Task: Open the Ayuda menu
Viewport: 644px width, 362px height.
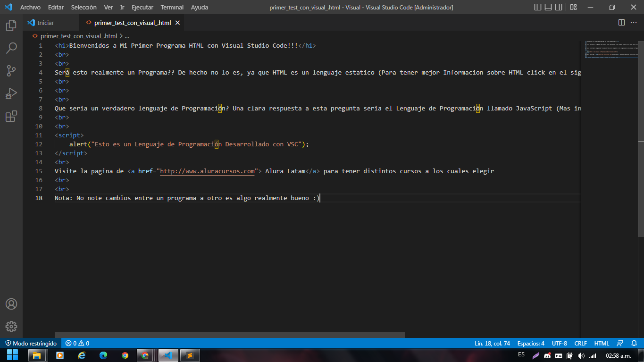Action: pyautogui.click(x=200, y=7)
